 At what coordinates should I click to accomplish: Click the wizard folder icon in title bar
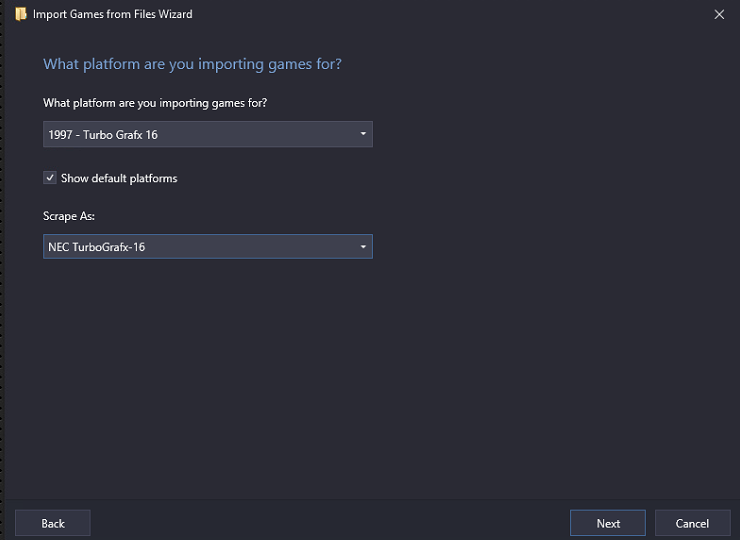click(x=21, y=14)
